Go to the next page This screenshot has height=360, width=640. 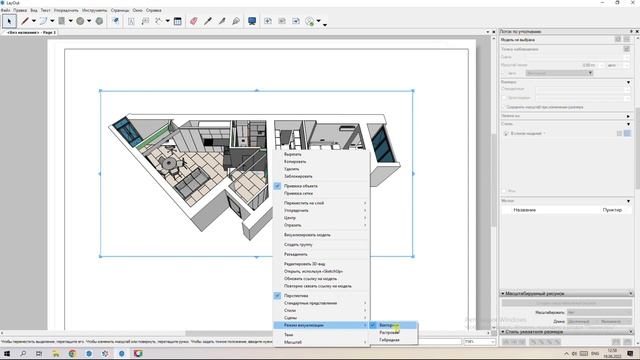point(296,21)
